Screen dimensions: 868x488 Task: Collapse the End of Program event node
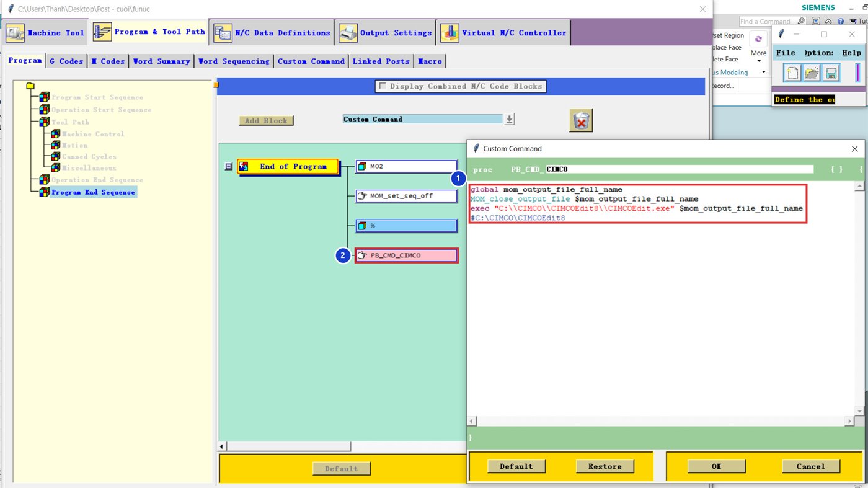(x=228, y=166)
